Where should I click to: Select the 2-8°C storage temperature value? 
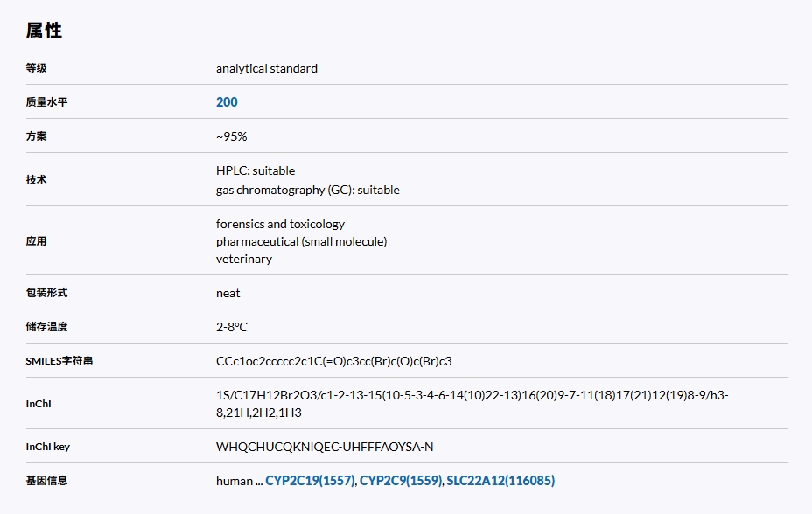coord(232,327)
